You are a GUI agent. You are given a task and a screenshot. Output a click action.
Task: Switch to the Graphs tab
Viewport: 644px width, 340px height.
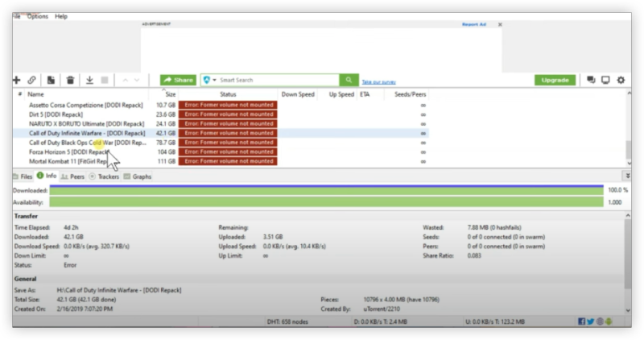138,176
